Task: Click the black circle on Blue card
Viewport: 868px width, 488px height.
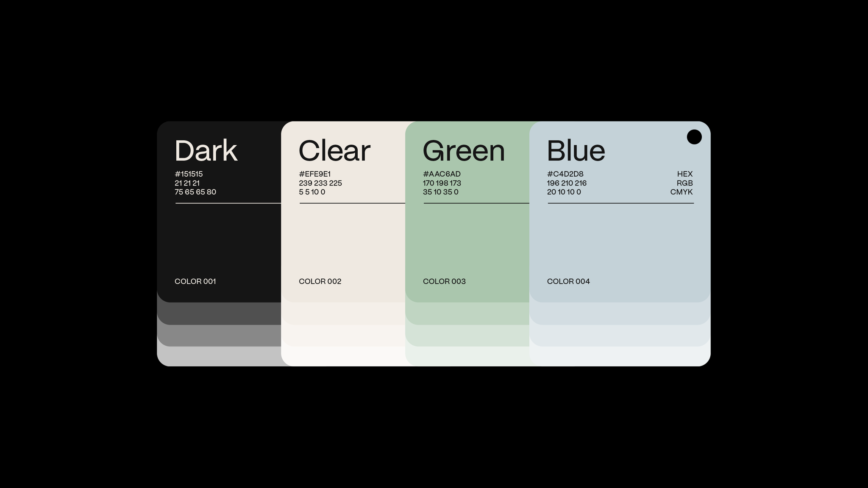Action: (x=694, y=137)
